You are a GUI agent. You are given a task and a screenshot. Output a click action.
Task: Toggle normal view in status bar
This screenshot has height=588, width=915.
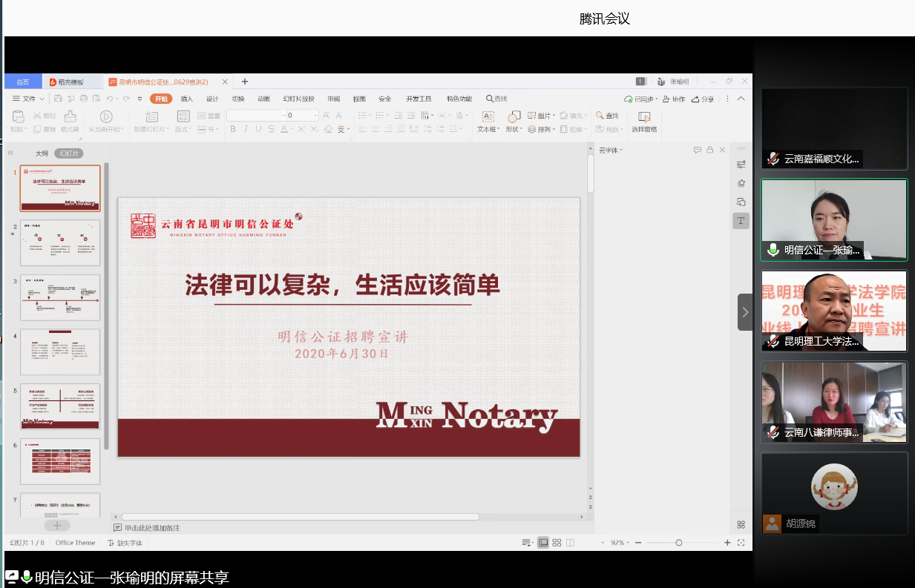543,543
